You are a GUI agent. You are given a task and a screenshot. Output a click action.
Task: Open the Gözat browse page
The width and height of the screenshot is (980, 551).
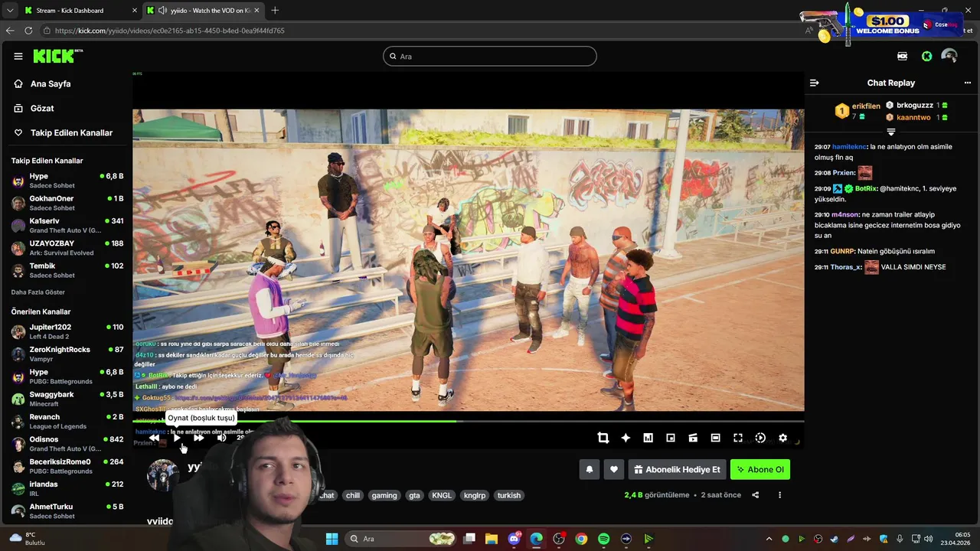[42, 108]
